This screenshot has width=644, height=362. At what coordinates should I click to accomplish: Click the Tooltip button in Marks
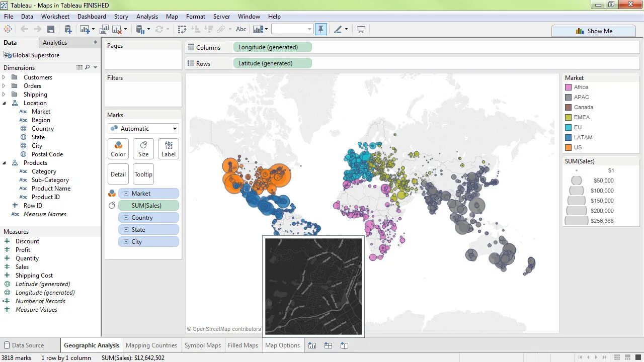(x=143, y=174)
